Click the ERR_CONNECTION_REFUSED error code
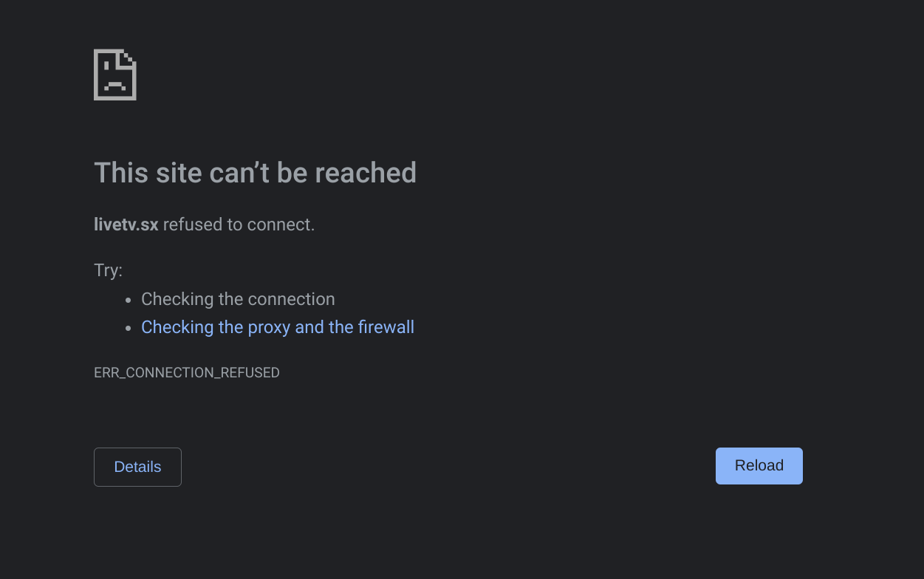This screenshot has width=924, height=579. pyautogui.click(x=187, y=373)
